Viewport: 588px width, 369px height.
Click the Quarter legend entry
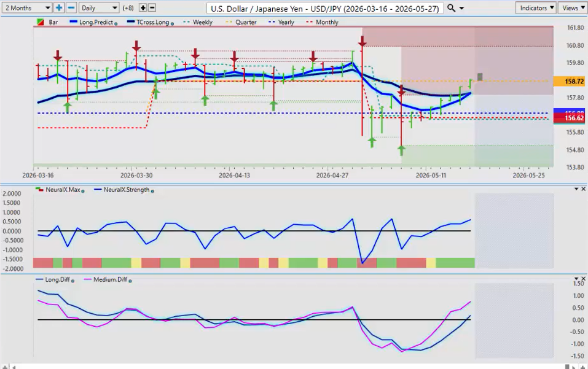[x=246, y=22]
